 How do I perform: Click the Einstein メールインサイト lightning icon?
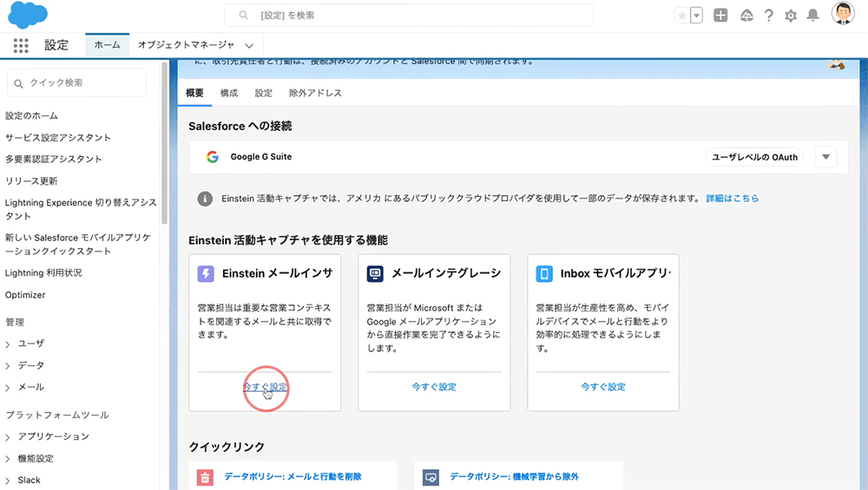click(206, 274)
